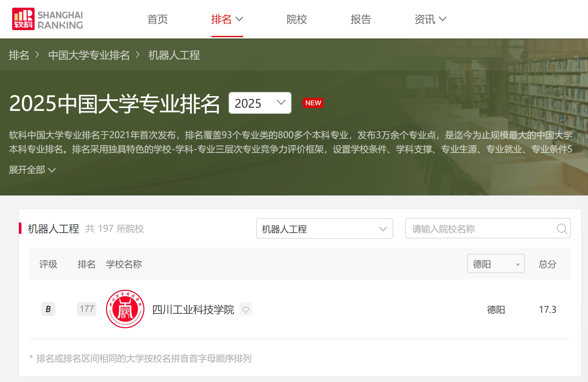The width and height of the screenshot is (588, 382).
Task: Click the 中国大学专业排名 breadcrumb link
Action: 89,55
